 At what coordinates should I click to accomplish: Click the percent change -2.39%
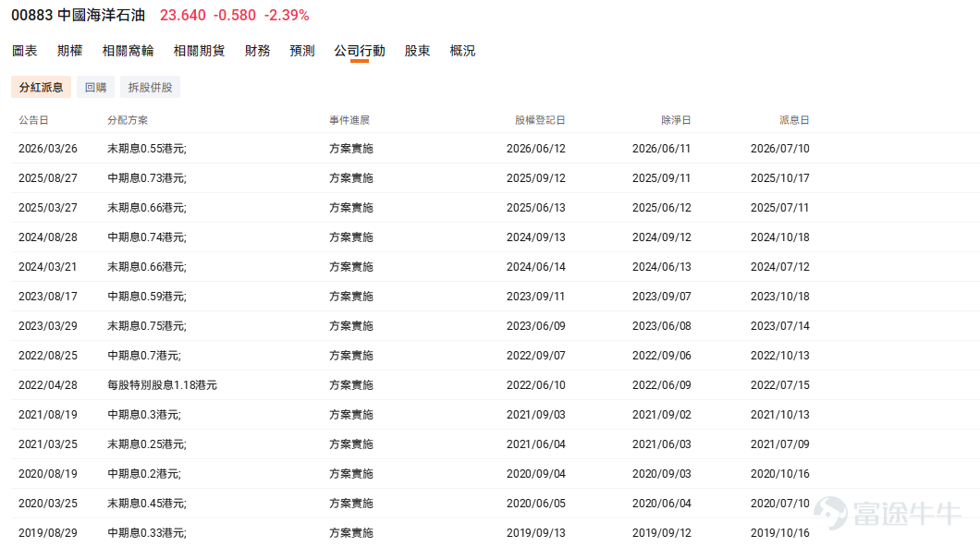click(287, 15)
